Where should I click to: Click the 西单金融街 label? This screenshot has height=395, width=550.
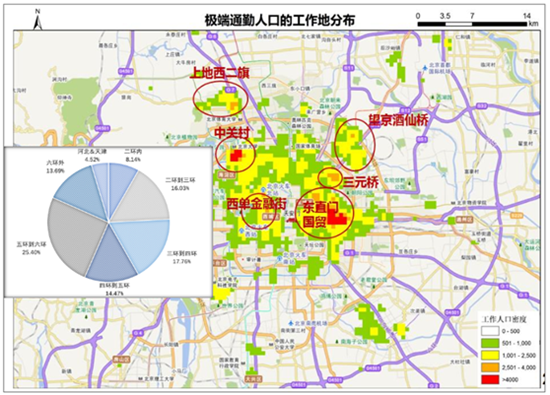pos(256,204)
